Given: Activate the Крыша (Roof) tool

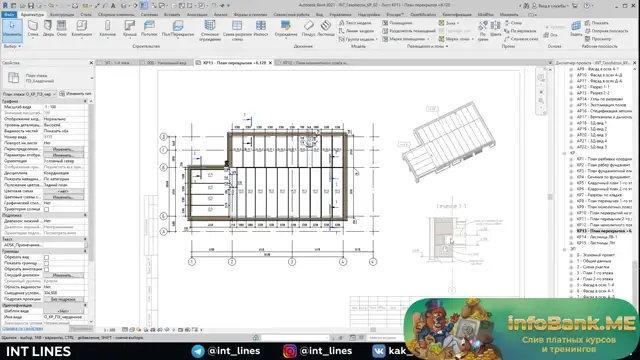Looking at the screenshot, I should click(x=130, y=29).
